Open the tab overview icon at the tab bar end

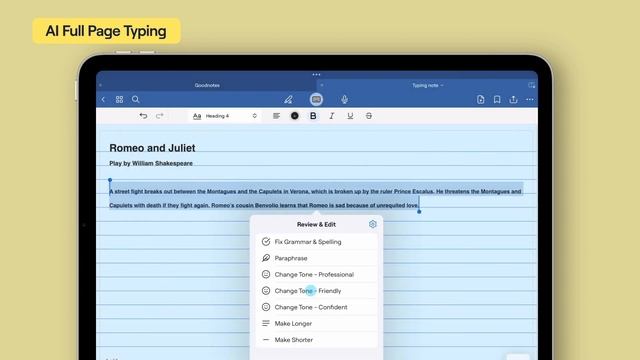tap(531, 85)
